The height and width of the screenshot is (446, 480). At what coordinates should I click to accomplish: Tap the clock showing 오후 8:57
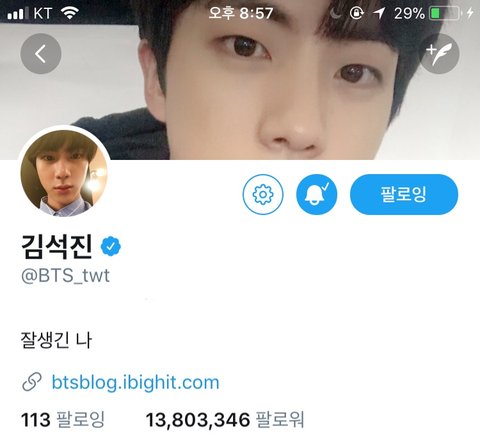[241, 13]
